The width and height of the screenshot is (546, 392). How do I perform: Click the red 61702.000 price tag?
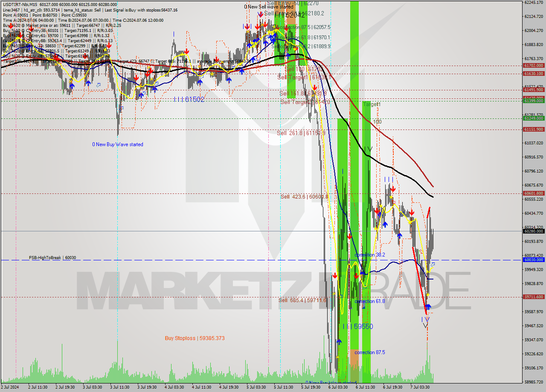533,65
